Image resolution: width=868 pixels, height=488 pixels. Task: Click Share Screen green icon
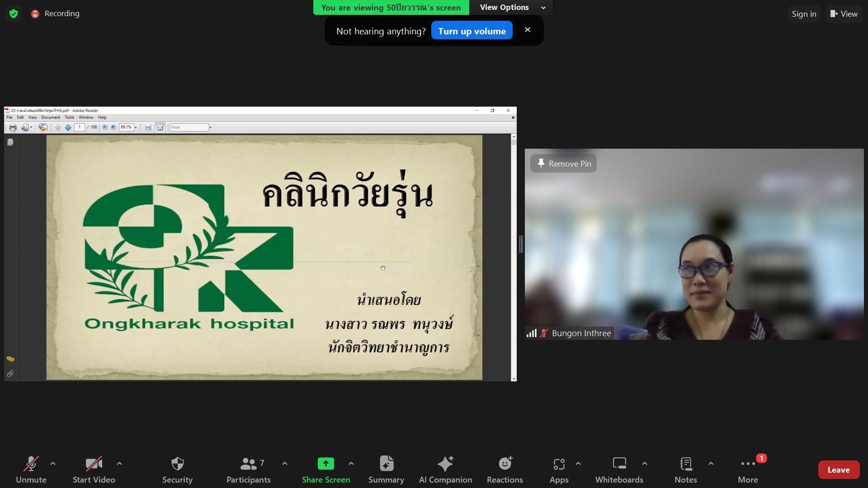[325, 464]
